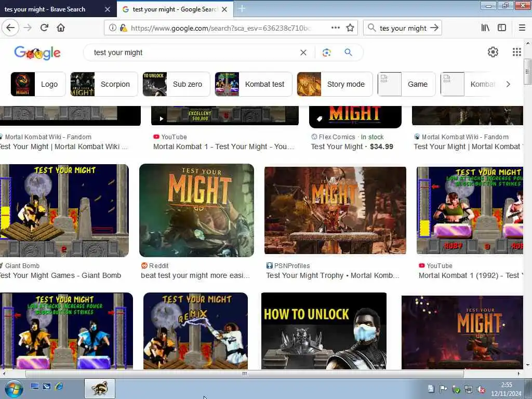
Task: Bookmark this page with the star
Action: tap(350, 28)
